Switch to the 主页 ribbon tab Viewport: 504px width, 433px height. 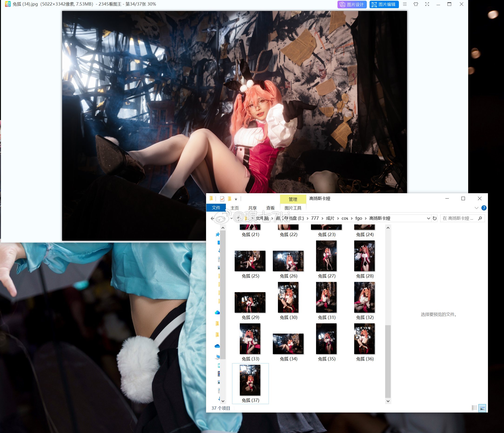[x=235, y=208]
